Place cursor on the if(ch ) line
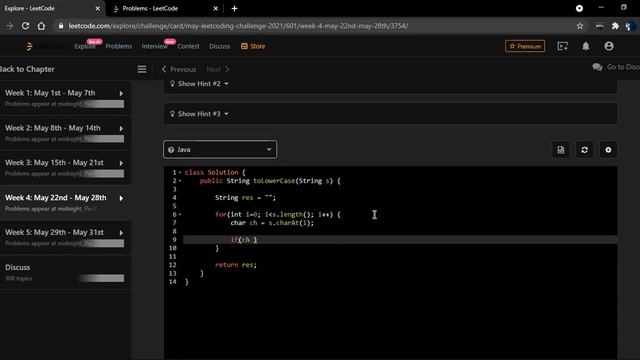The width and height of the screenshot is (640, 360). tap(400, 240)
